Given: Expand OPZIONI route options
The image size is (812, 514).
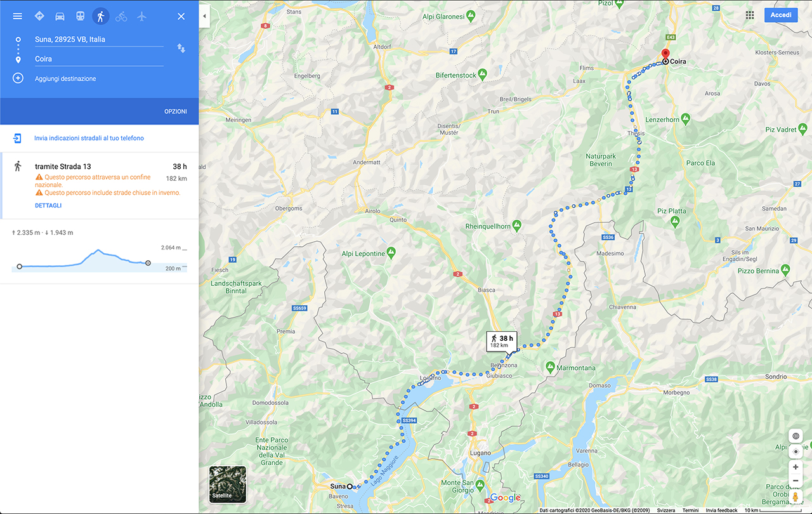Looking at the screenshot, I should point(176,112).
